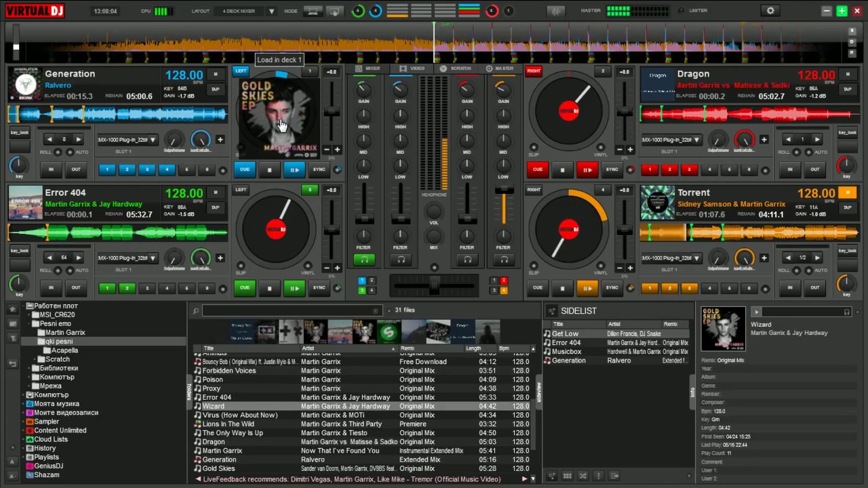This screenshot has width=868, height=488.
Task: Open GeniusDJ folder
Action: tap(48, 466)
